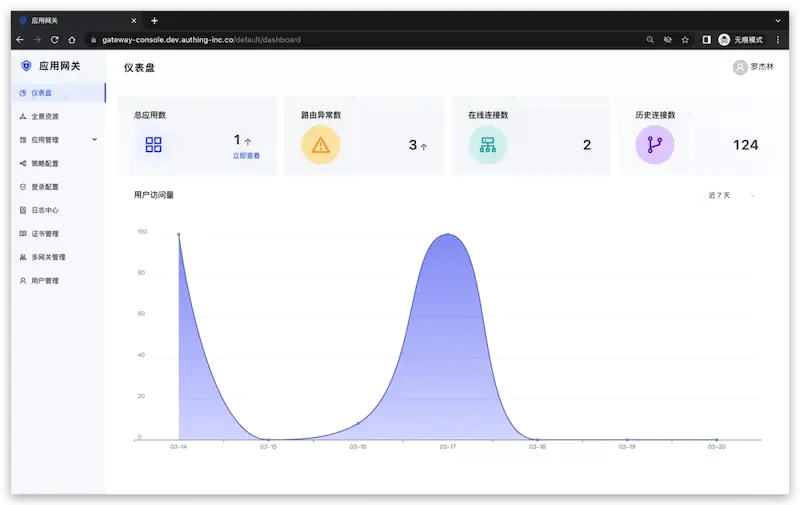Click the 用户访问量 chart title
This screenshot has height=505, width=800.
[x=154, y=195]
